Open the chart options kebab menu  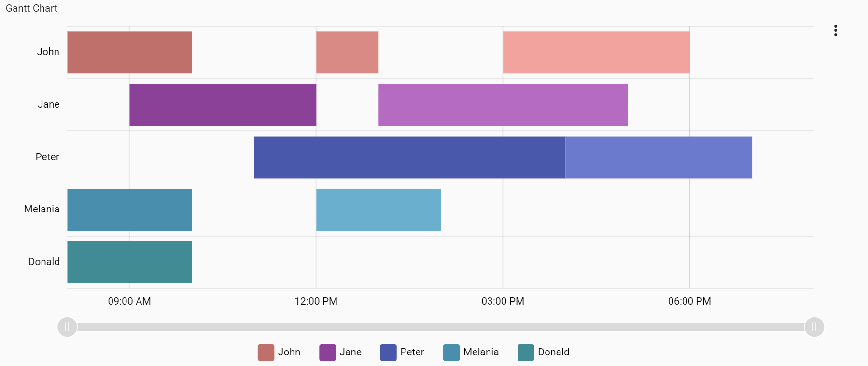[x=836, y=30]
